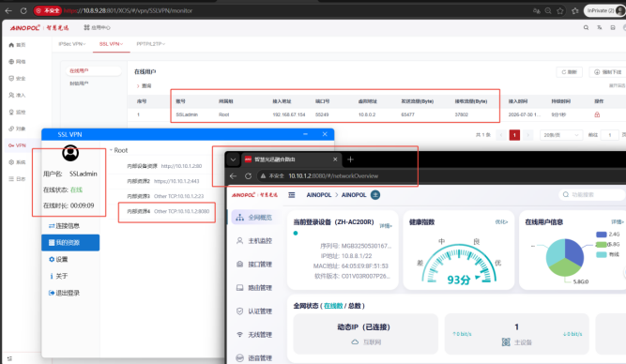The width and height of the screenshot is (626, 364).
Task: Open 路由管理 in the router sidebar
Action: point(254,288)
